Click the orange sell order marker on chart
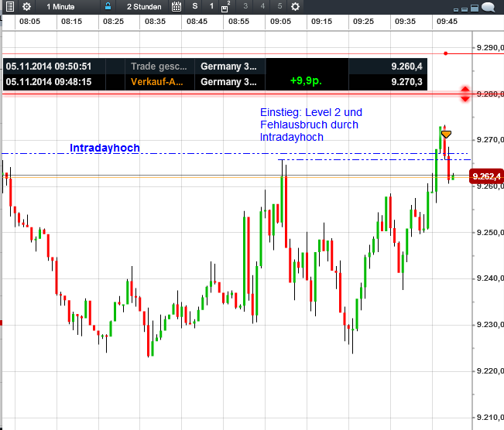 click(x=446, y=135)
